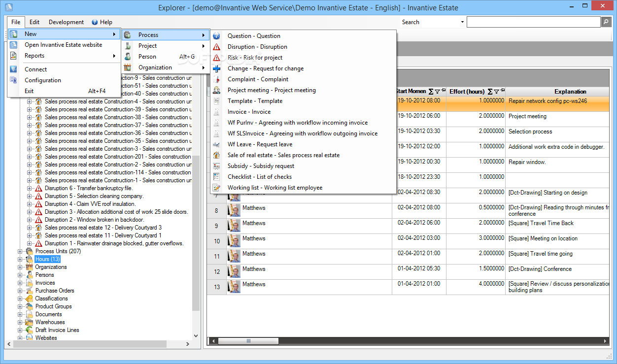Click the Project meeting icon
617x364 pixels.
pyautogui.click(x=216, y=90)
